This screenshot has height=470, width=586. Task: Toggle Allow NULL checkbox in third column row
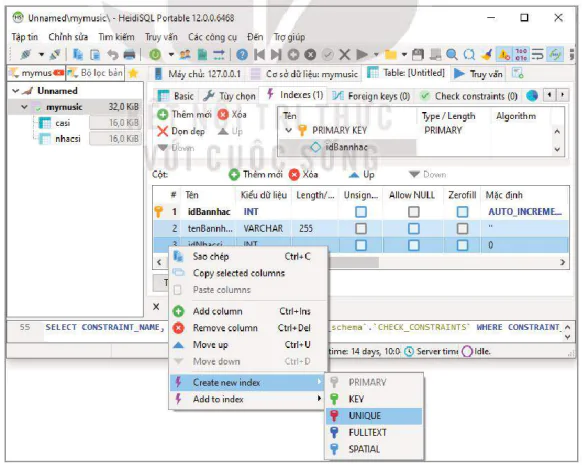coord(413,245)
